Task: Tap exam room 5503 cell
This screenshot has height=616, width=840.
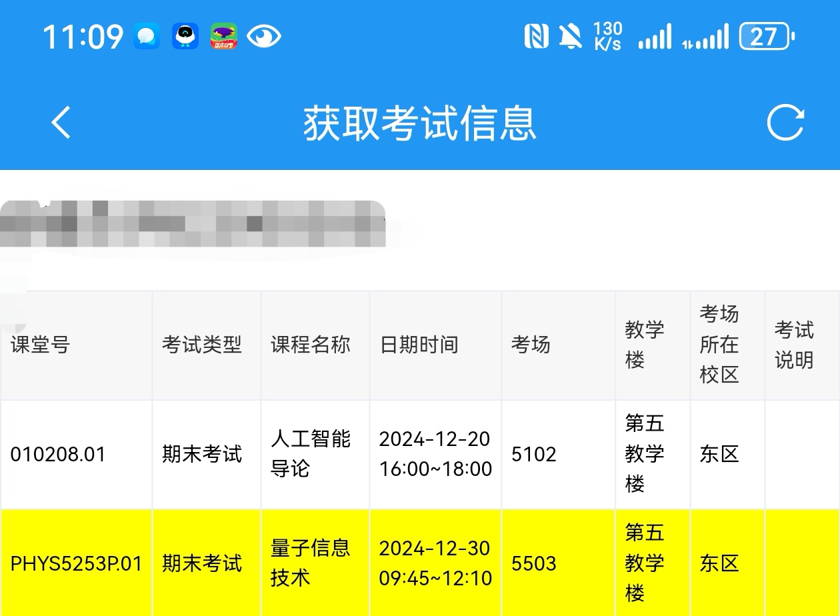Action: click(x=534, y=564)
